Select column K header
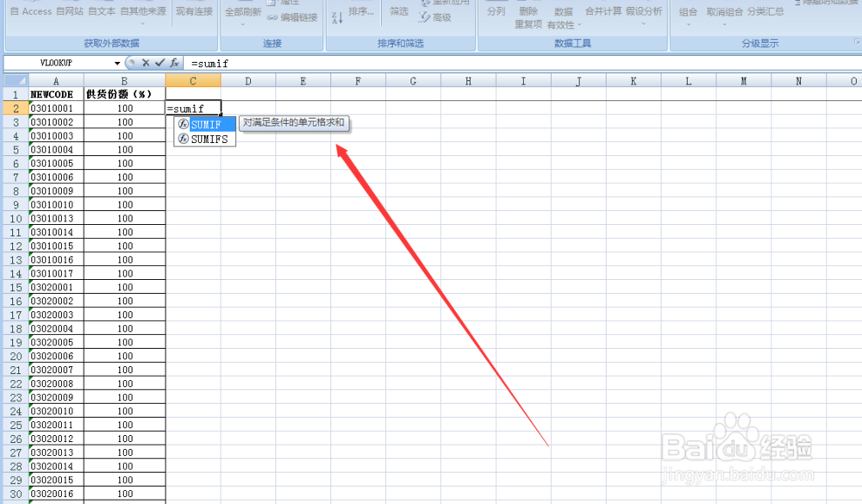Image resolution: width=862 pixels, height=504 pixels. [634, 81]
